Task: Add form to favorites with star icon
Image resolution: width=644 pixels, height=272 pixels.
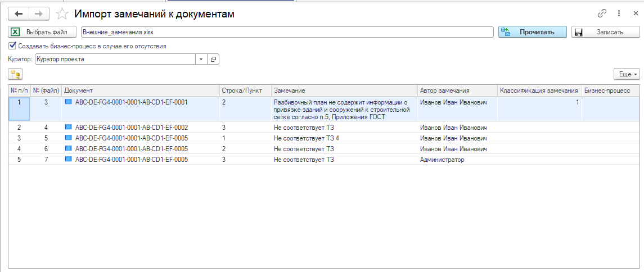Action: pos(64,14)
